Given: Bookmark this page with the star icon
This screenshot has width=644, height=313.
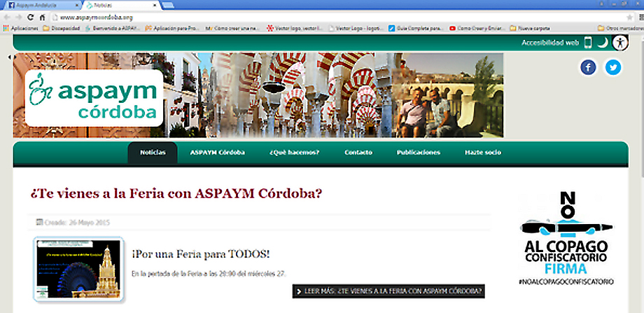Looking at the screenshot, I should [629, 18].
